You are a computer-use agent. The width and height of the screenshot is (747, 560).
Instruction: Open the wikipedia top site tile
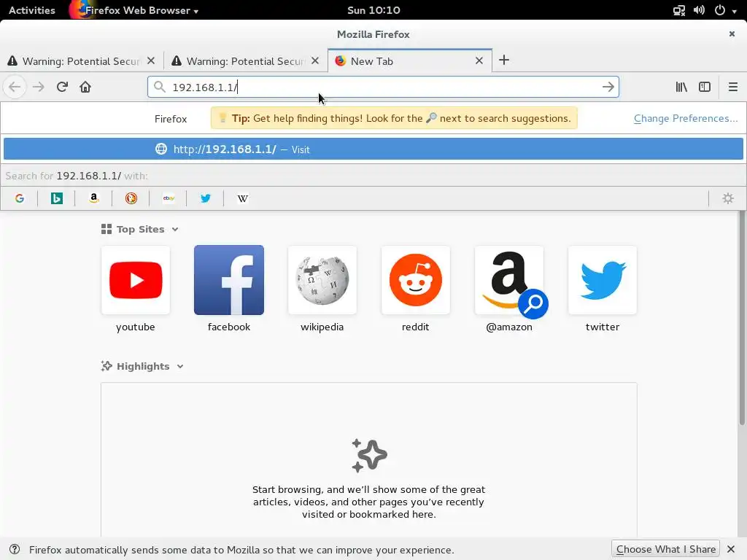point(322,280)
